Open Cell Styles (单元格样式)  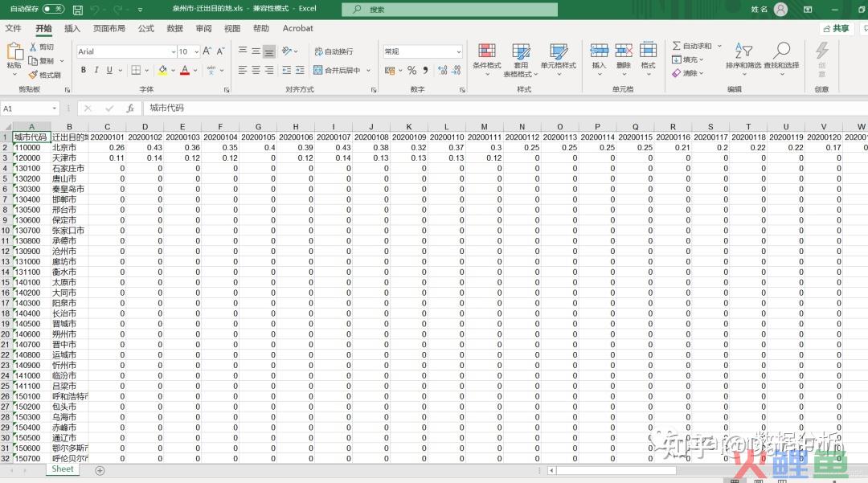click(559, 59)
